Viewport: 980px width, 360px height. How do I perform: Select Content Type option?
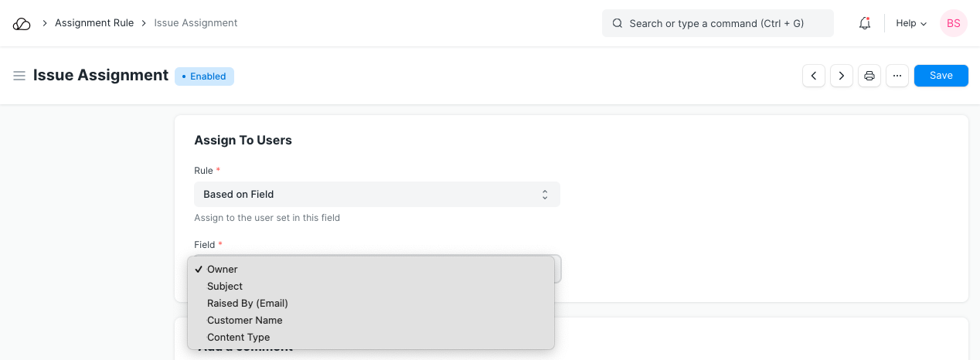239,338
